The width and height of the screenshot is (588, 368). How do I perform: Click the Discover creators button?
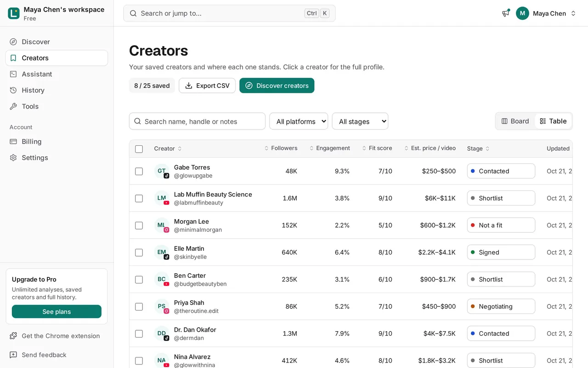[x=277, y=86]
